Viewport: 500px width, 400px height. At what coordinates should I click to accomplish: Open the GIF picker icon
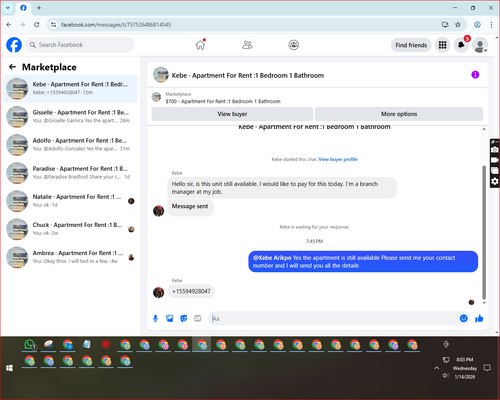(x=198, y=319)
